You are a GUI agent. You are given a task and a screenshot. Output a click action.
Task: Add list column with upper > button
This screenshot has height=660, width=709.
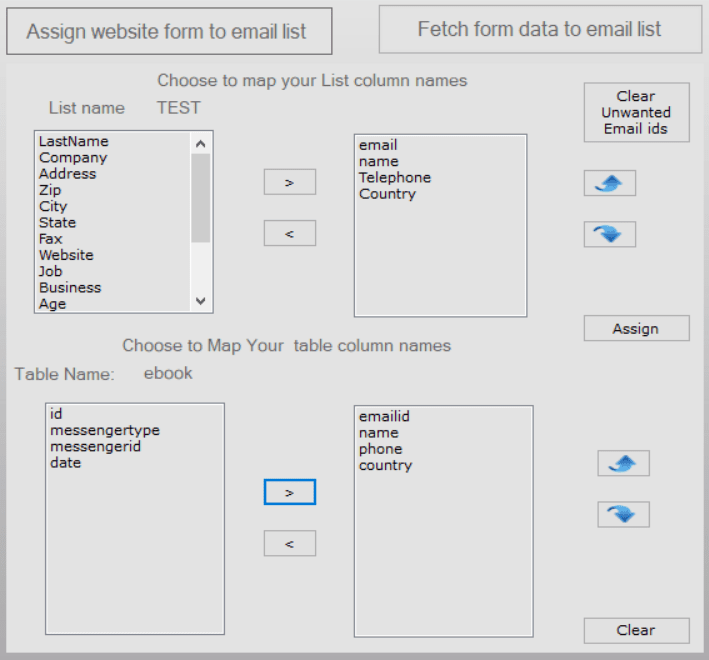click(x=290, y=182)
